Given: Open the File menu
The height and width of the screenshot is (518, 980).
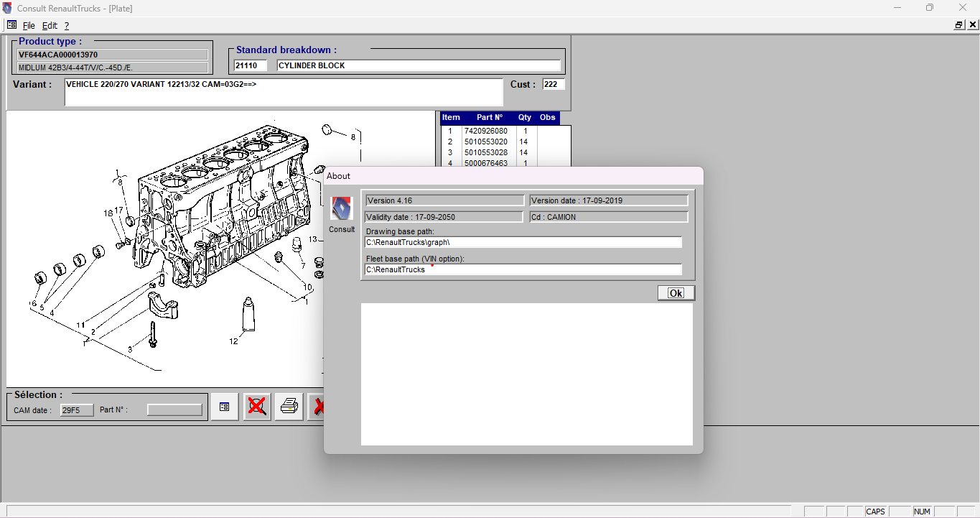Looking at the screenshot, I should tap(29, 26).
